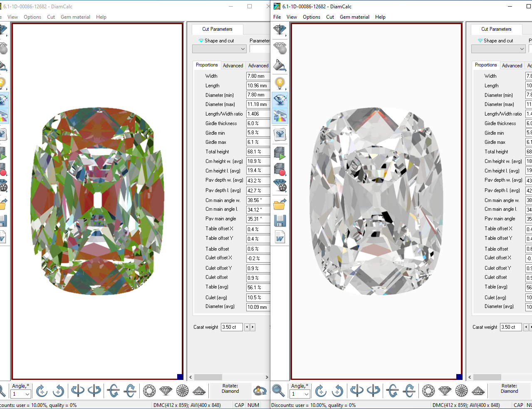Click Pav main angle field showing 35.31

pos(258,219)
